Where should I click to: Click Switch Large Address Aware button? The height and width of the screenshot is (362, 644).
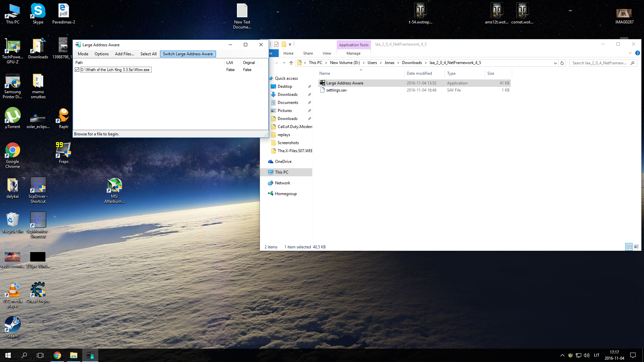[x=188, y=54]
